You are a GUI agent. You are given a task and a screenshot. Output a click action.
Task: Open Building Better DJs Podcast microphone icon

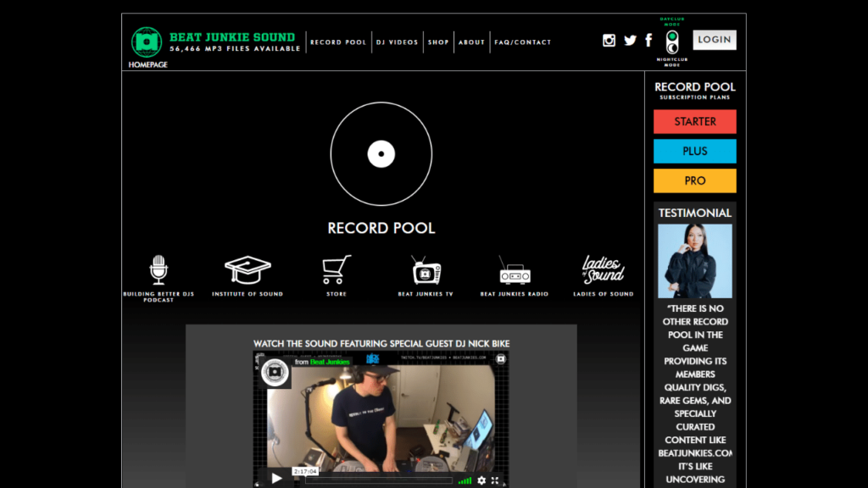pos(159,269)
